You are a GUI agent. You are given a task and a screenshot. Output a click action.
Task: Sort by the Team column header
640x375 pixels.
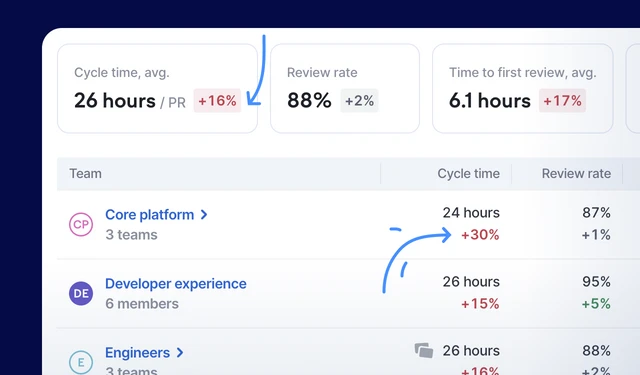85,173
